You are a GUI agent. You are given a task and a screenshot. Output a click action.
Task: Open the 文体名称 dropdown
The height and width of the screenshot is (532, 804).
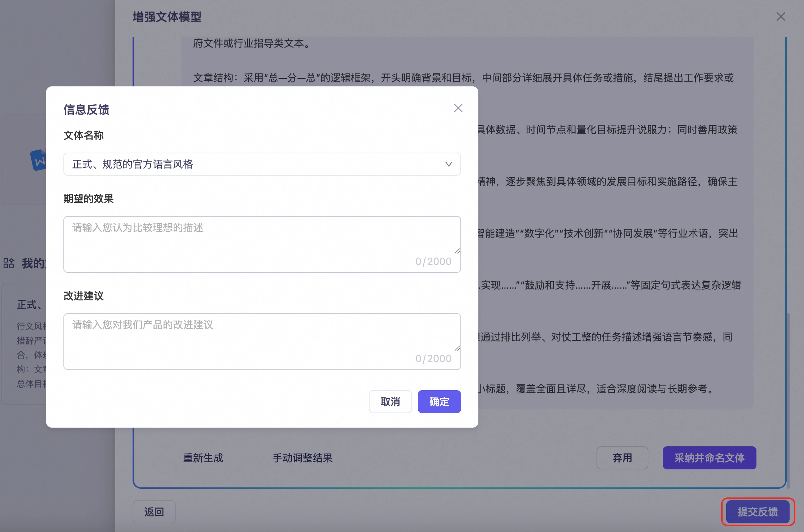point(262,164)
